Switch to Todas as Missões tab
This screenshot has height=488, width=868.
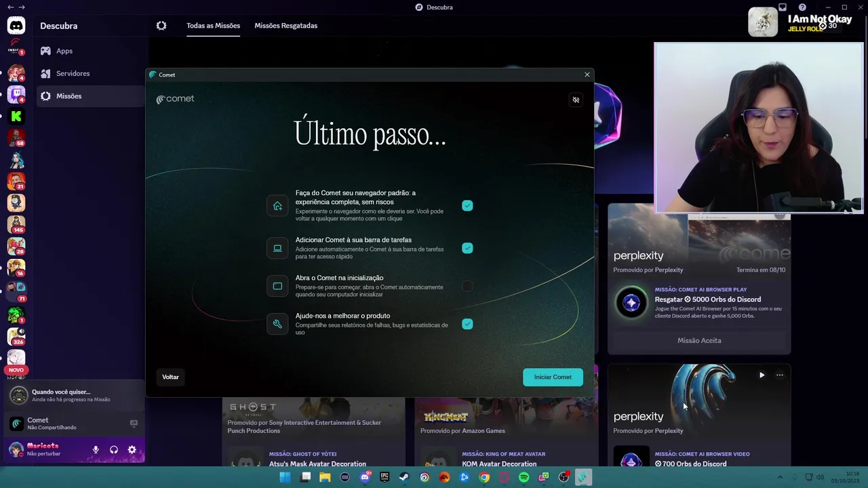point(213,26)
